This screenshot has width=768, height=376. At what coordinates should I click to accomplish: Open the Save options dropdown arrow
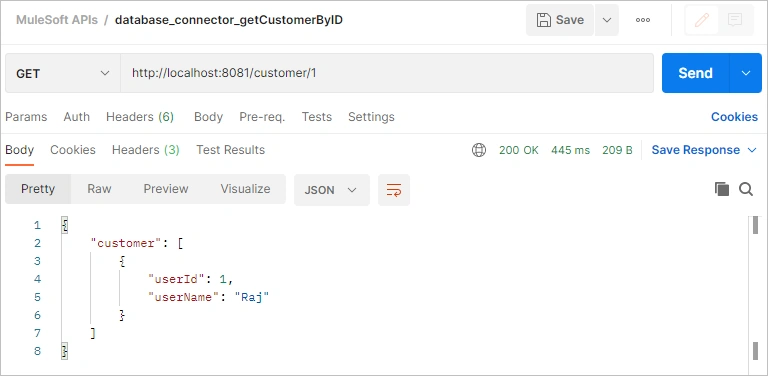(x=607, y=20)
